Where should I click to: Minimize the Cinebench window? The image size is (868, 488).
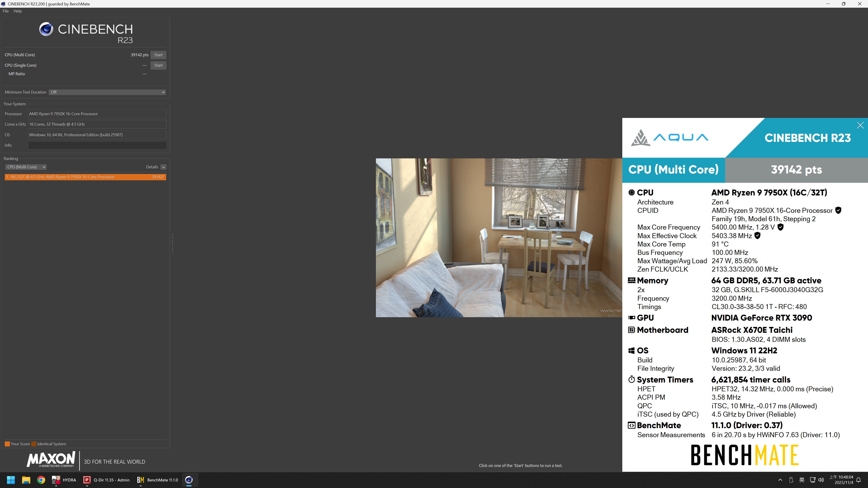828,4
